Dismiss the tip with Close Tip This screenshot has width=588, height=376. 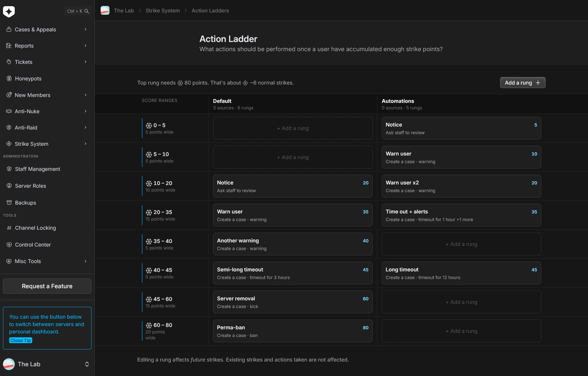tap(21, 340)
